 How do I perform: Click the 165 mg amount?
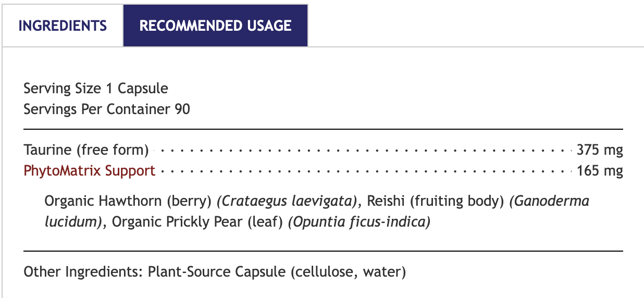600,171
